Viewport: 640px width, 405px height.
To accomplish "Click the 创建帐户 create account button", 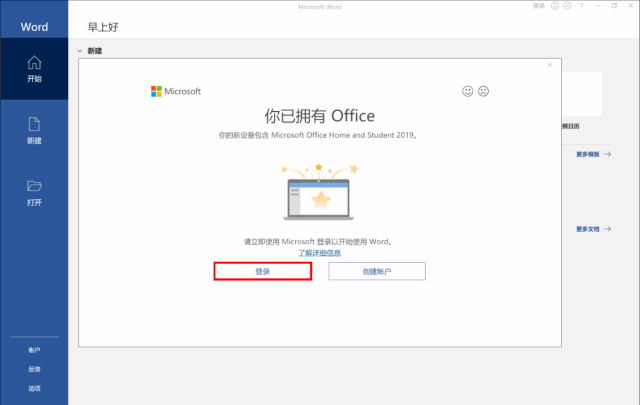I will pos(377,271).
